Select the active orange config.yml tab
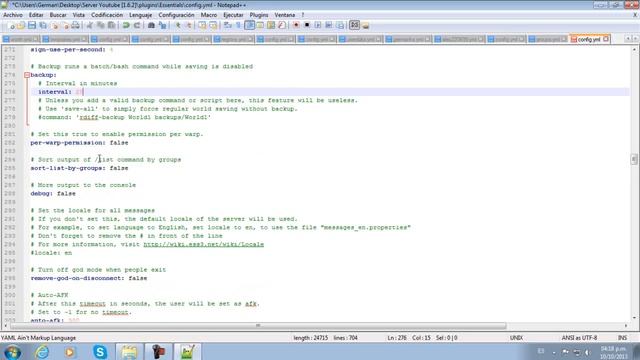 click(x=589, y=39)
